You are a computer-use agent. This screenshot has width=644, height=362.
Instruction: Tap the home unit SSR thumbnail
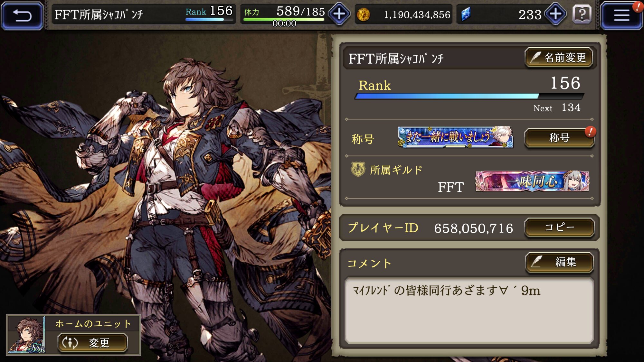(27, 335)
